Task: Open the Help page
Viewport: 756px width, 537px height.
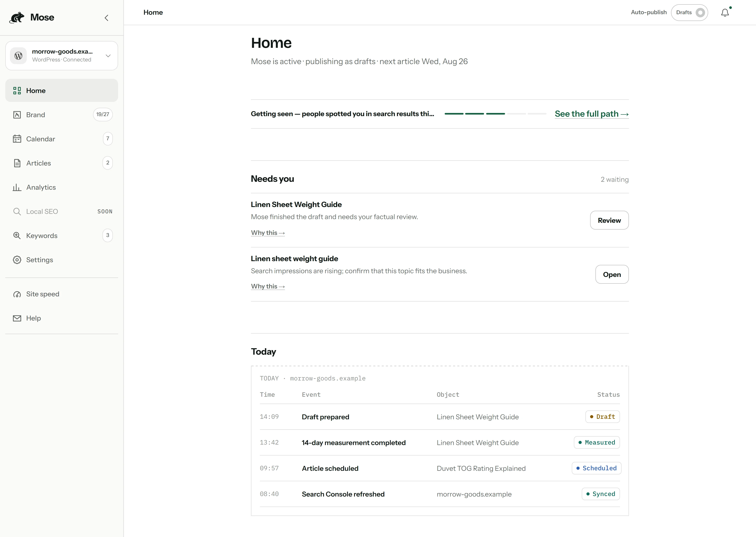Action: (x=62, y=318)
